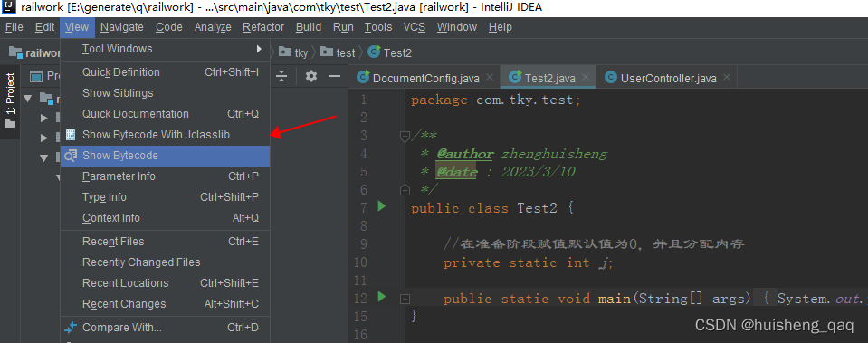Run main method via gutter arrow
Screen dimensions: 868x343
click(x=381, y=297)
